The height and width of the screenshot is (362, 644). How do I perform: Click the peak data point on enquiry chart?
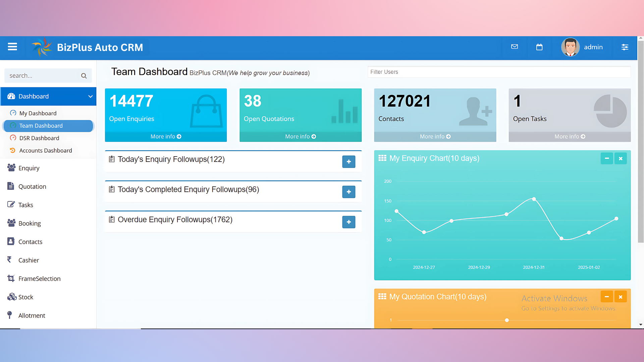(x=534, y=199)
